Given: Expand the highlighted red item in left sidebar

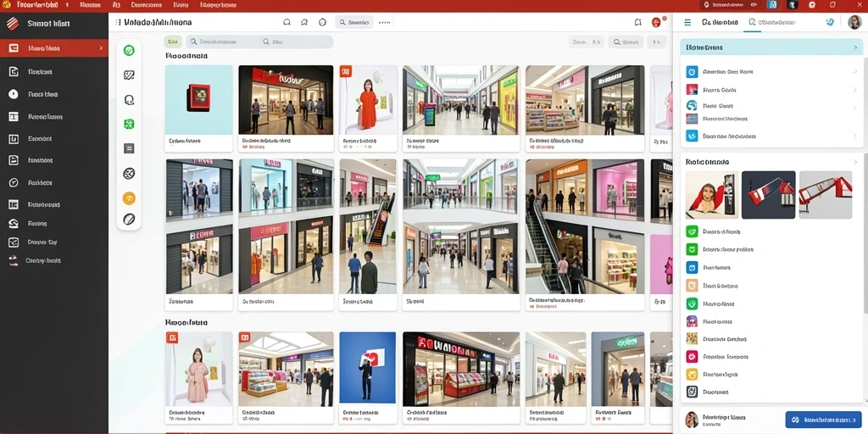Looking at the screenshot, I should [54, 48].
